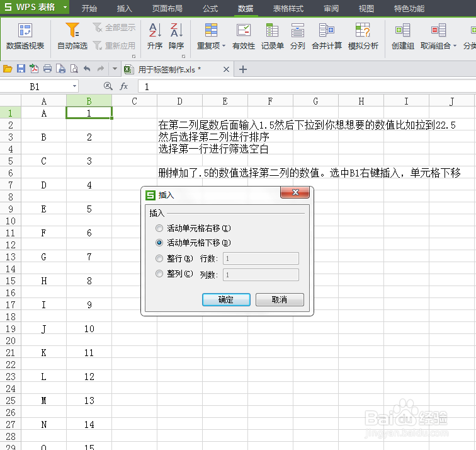Sort ascending with 升序

click(154, 37)
